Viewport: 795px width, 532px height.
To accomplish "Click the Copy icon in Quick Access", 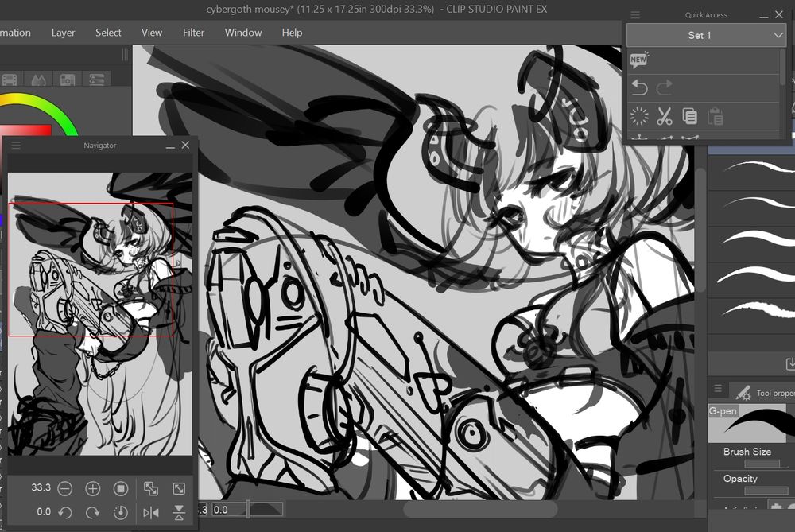I will [688, 116].
